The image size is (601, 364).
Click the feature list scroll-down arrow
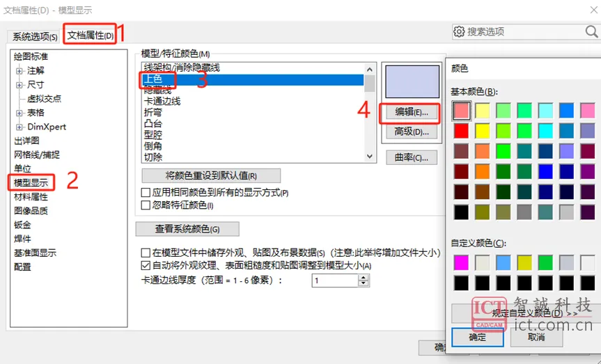pyautogui.click(x=370, y=157)
